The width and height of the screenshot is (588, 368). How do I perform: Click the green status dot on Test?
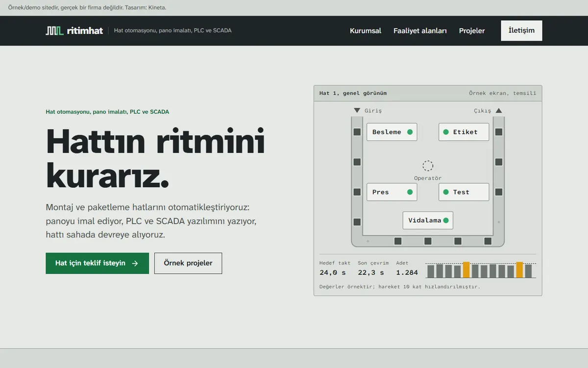446,192
